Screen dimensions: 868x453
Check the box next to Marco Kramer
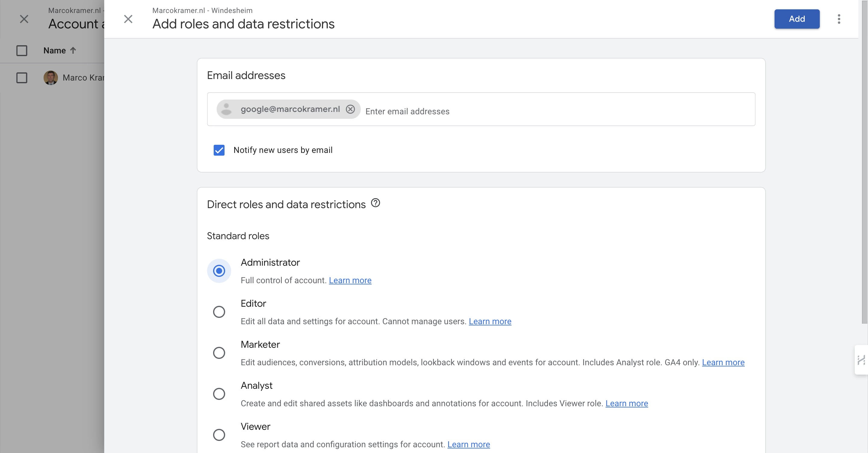[22, 78]
